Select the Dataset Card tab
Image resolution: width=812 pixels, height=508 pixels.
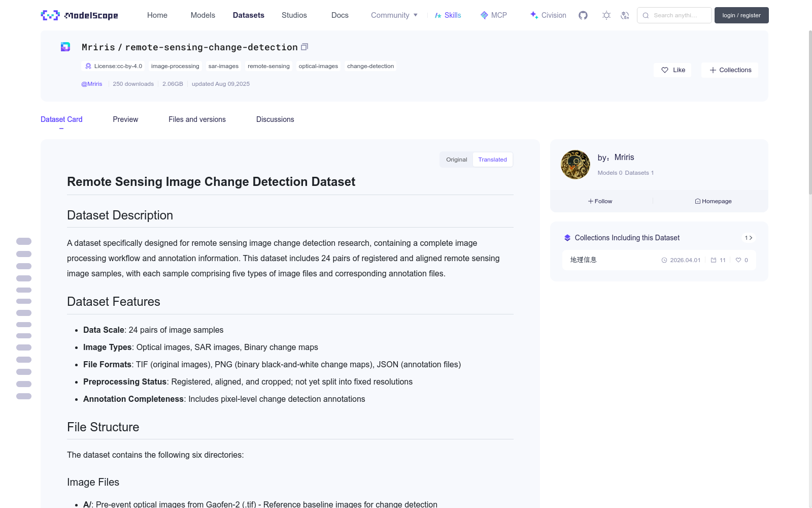pos(61,119)
